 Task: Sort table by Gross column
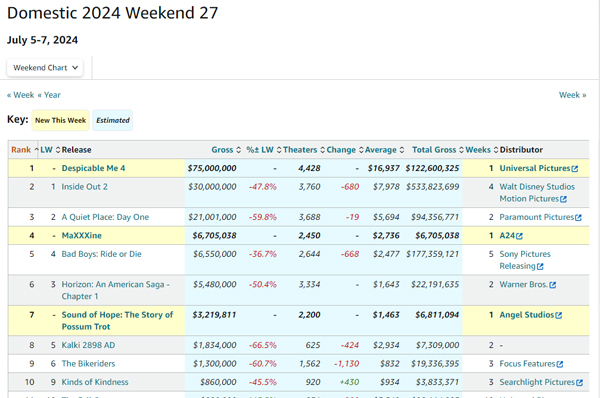pos(226,150)
